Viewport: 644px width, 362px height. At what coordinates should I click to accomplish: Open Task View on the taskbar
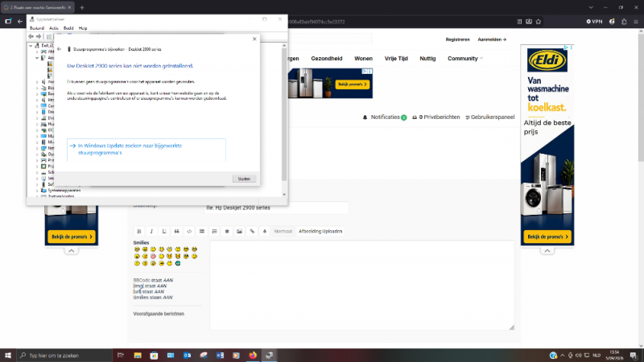coord(120,356)
